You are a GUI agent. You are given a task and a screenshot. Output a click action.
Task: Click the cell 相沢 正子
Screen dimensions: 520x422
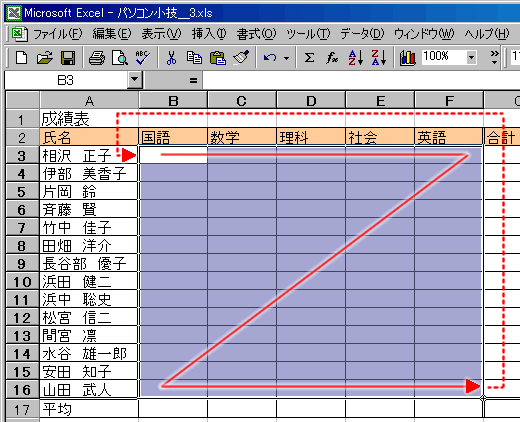pyautogui.click(x=89, y=155)
